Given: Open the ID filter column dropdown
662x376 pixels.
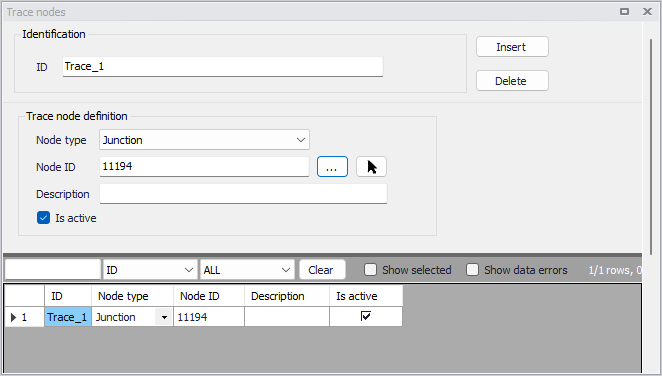Looking at the screenshot, I should (150, 270).
